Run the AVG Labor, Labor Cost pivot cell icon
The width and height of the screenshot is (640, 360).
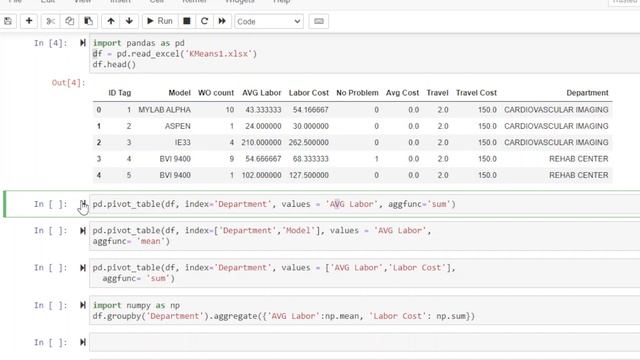(83, 268)
